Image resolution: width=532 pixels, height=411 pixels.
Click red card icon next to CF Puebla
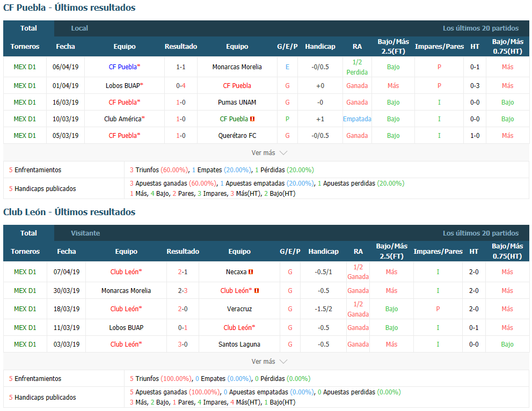point(252,119)
